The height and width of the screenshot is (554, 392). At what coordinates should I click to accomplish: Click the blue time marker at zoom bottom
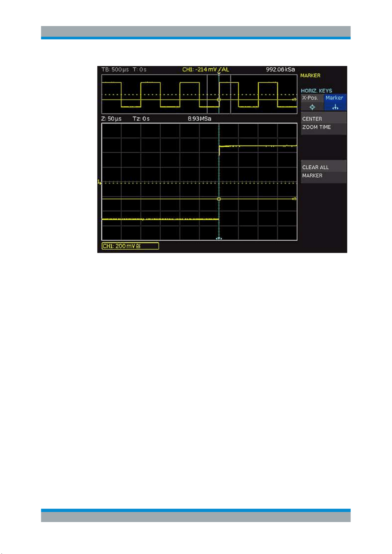219,239
